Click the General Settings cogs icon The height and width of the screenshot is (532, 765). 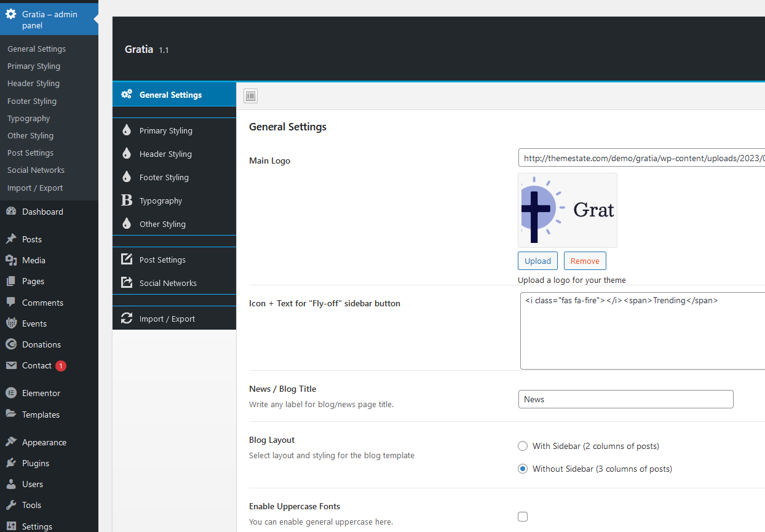click(127, 95)
